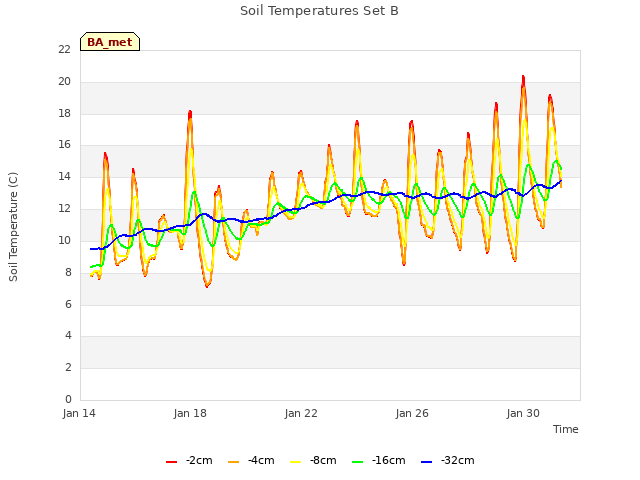Click the highest red peak near Jan 30

[523, 77]
